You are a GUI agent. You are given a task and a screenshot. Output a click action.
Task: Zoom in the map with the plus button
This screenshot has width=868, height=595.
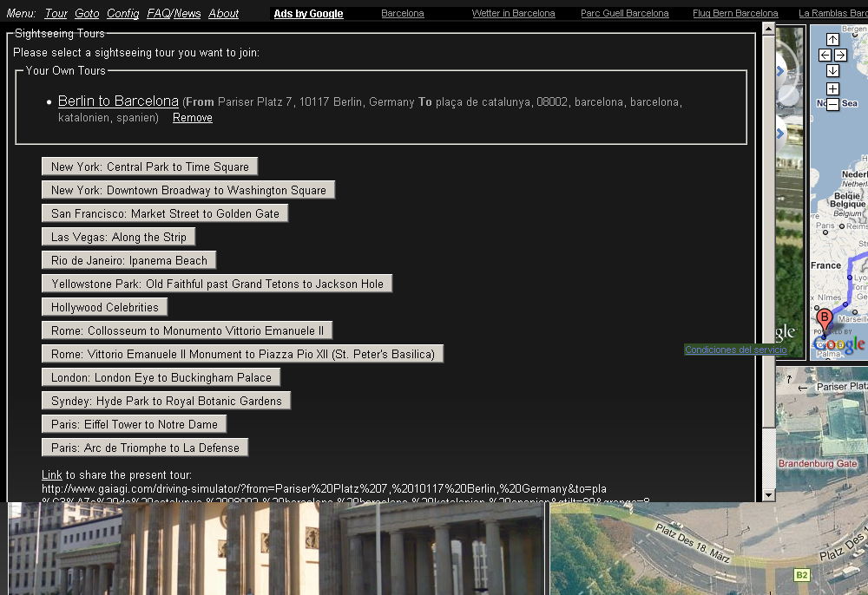tap(832, 89)
